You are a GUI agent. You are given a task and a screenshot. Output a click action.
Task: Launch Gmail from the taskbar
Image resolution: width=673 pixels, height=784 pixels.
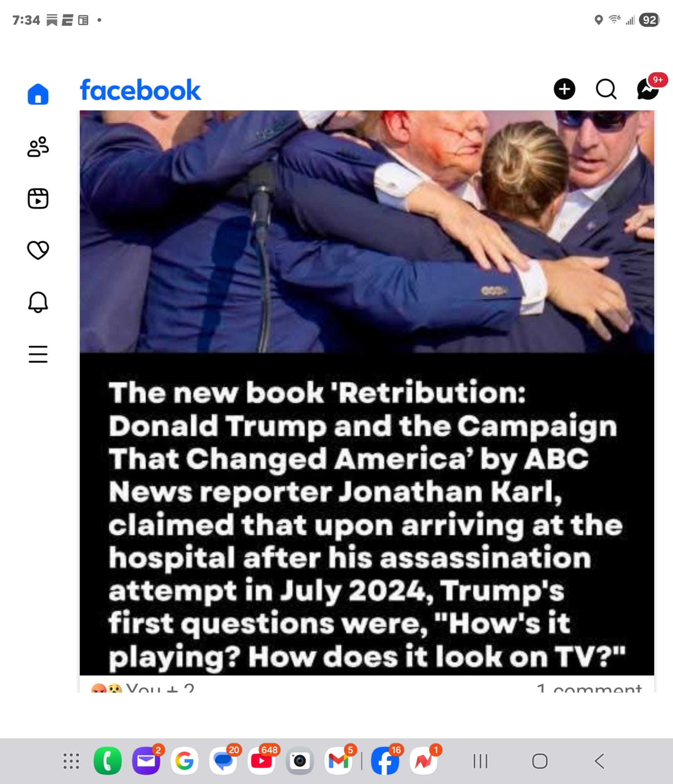point(338,761)
